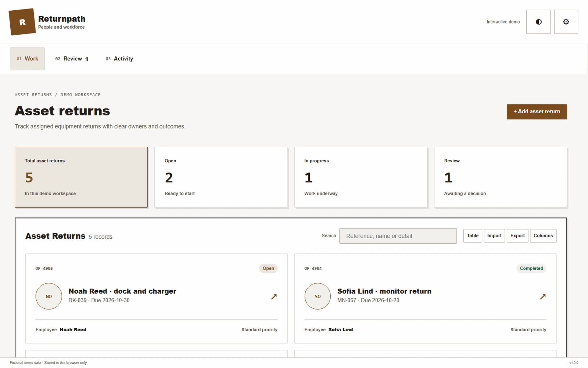Select the Table view button
The height and width of the screenshot is (368, 588).
point(473,236)
